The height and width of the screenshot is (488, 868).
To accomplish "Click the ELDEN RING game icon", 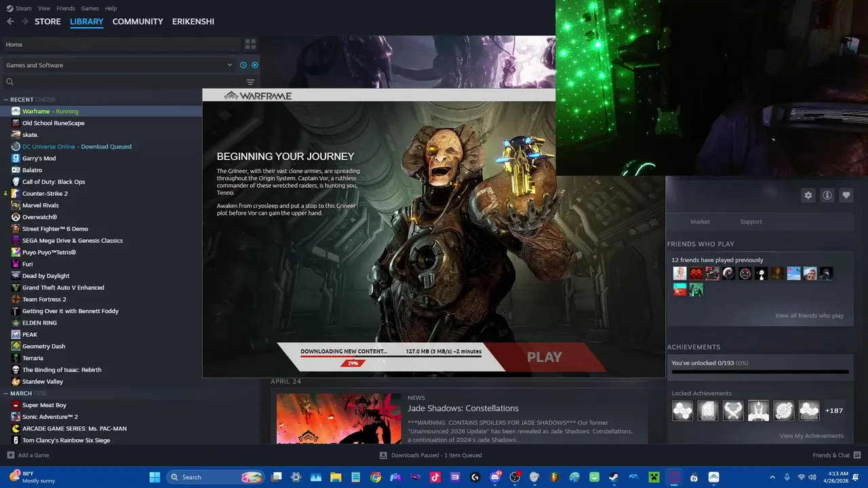I will click(16, 323).
